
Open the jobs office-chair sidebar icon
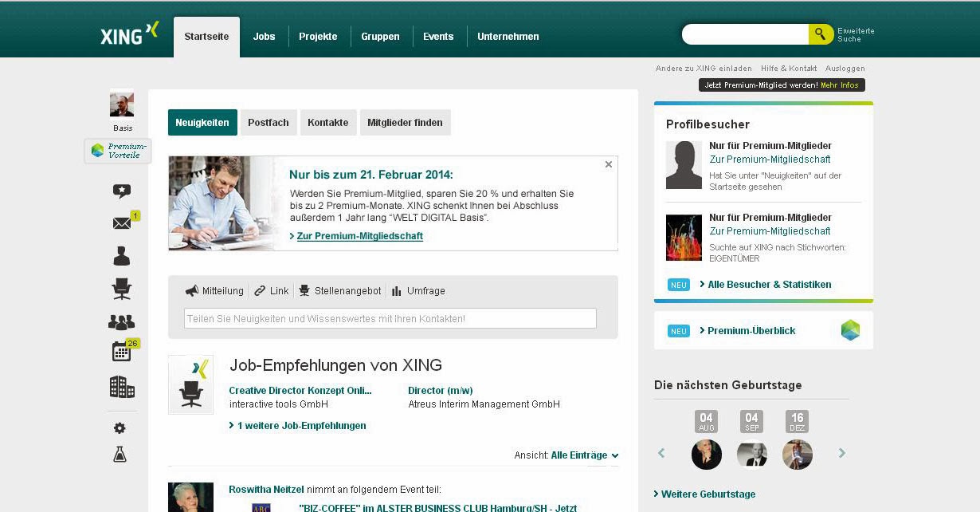122,289
